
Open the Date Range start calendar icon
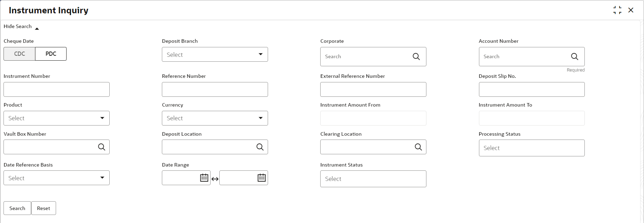[x=204, y=178]
